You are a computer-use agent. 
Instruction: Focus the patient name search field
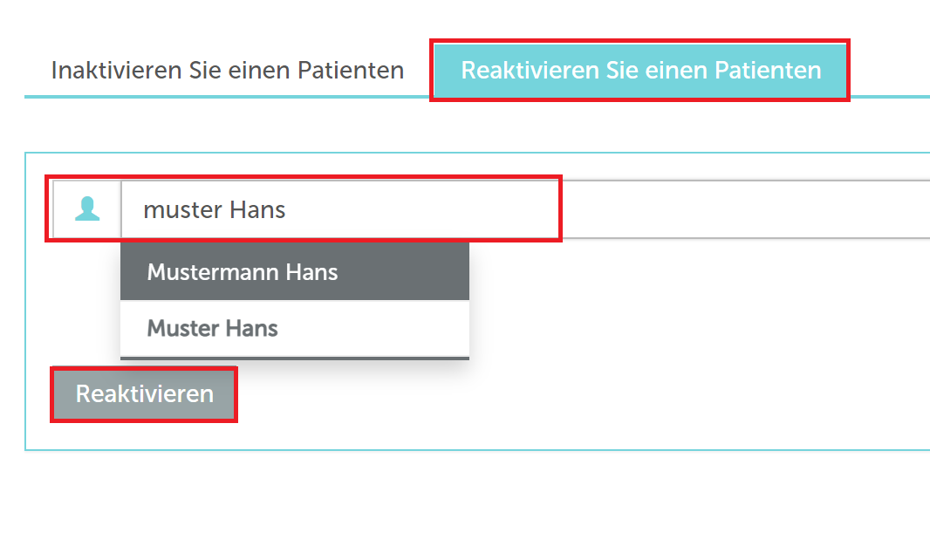(525, 209)
